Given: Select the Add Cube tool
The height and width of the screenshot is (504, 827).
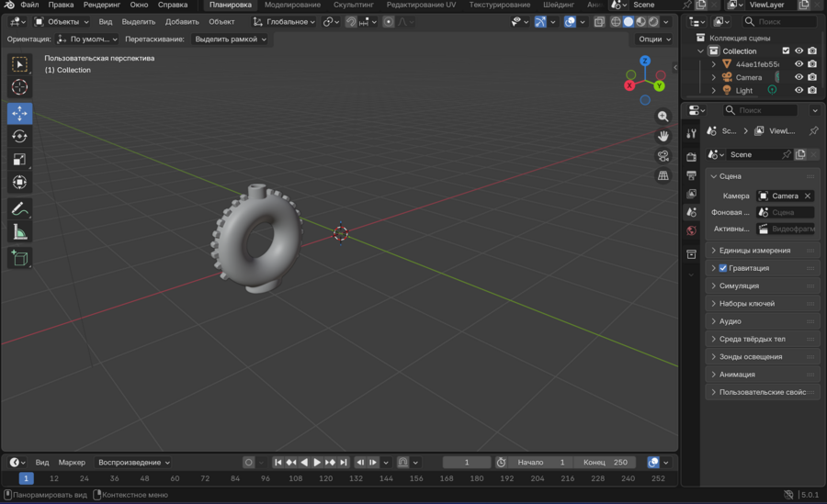Looking at the screenshot, I should pos(19,259).
